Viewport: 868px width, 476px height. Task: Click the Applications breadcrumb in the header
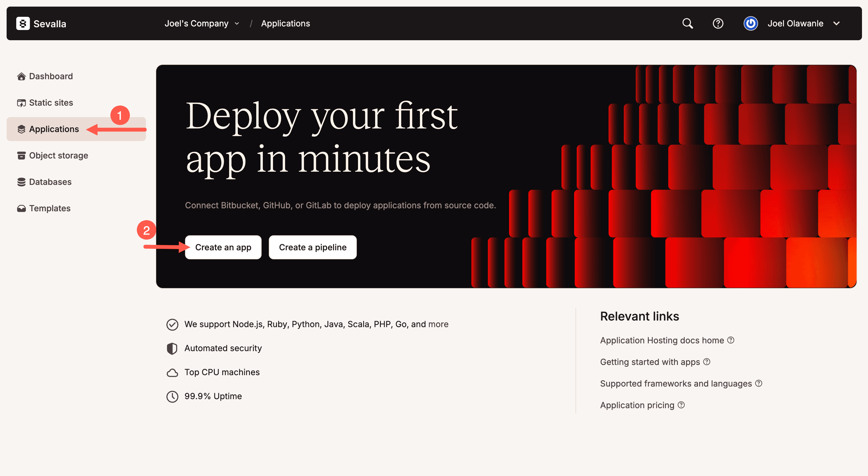(285, 23)
